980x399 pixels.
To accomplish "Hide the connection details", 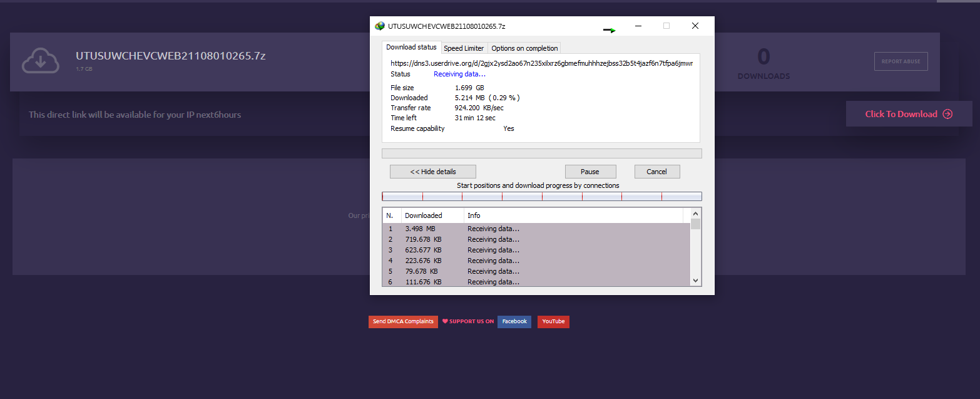I will coord(433,172).
